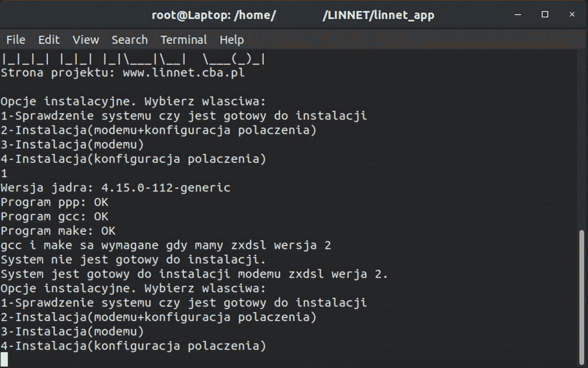The height and width of the screenshot is (368, 588).
Task: Click the "Program make: OK" line
Action: [58, 230]
